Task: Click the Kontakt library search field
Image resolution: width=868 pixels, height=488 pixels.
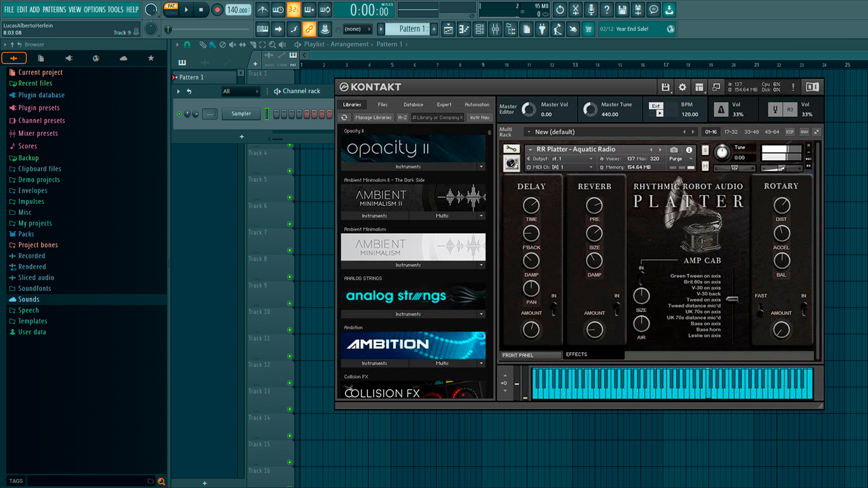Action: [436, 118]
